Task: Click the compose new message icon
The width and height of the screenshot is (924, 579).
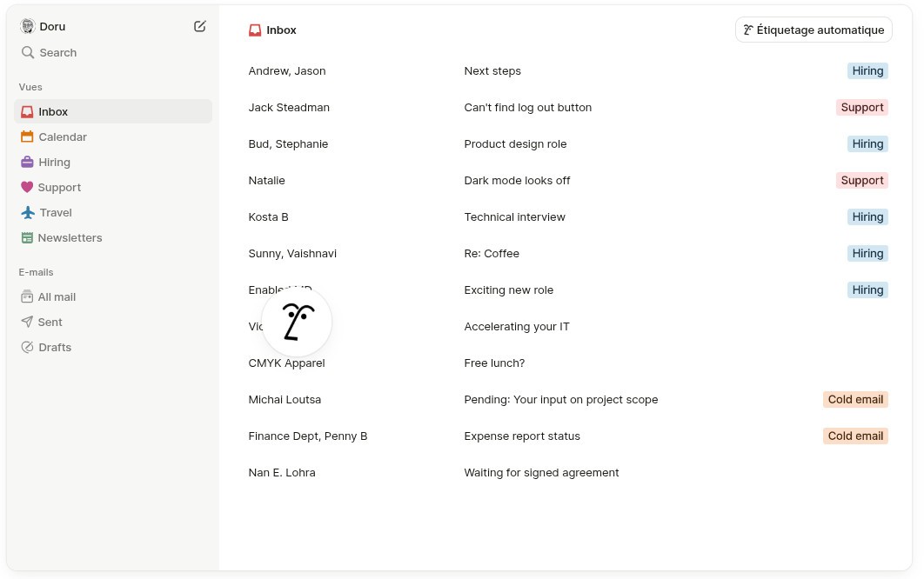Action: click(x=200, y=26)
